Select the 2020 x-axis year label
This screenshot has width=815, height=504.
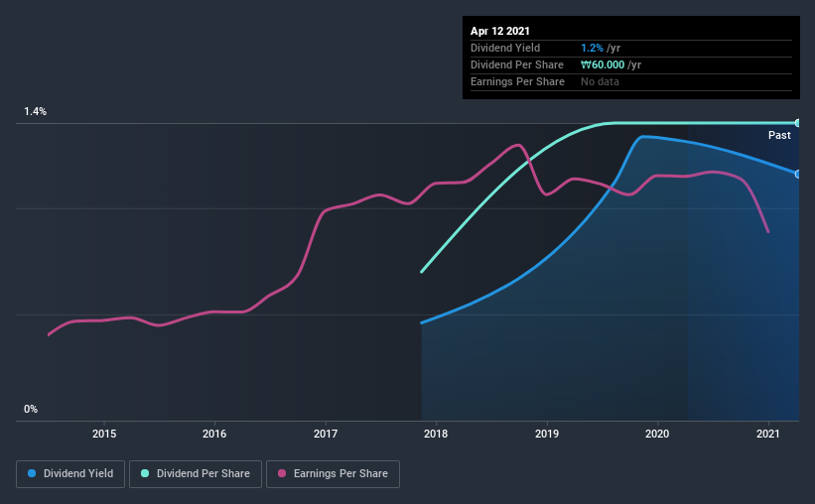point(657,434)
